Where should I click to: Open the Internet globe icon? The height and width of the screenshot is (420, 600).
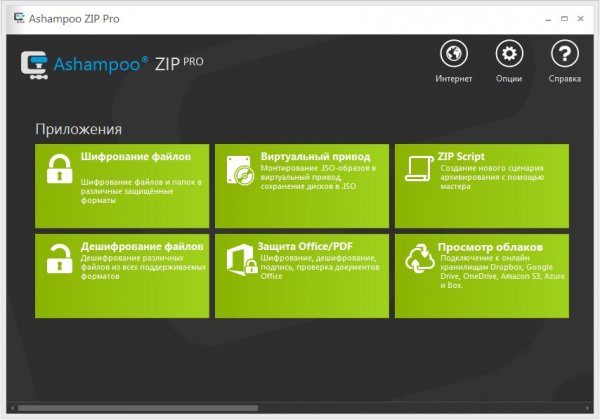tap(454, 54)
